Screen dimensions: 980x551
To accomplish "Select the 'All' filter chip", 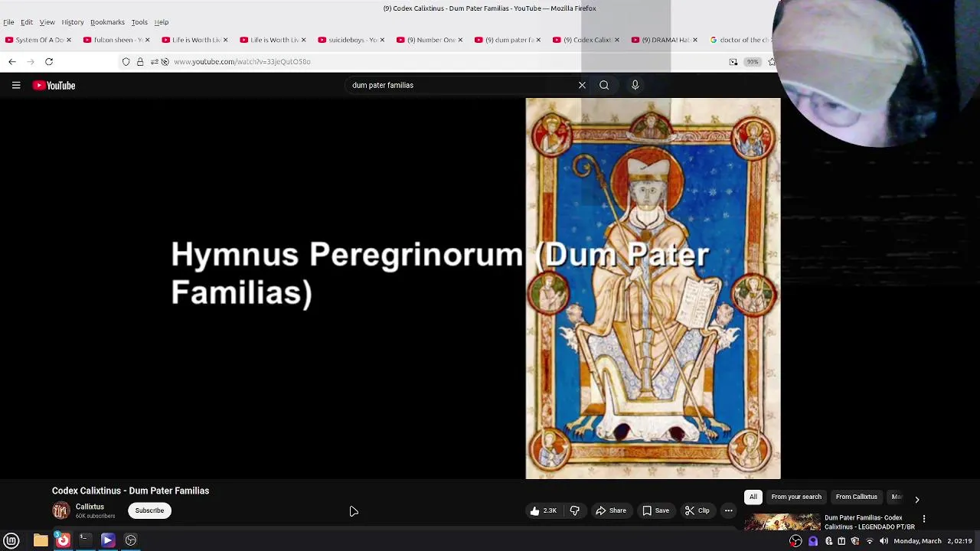I will [753, 497].
